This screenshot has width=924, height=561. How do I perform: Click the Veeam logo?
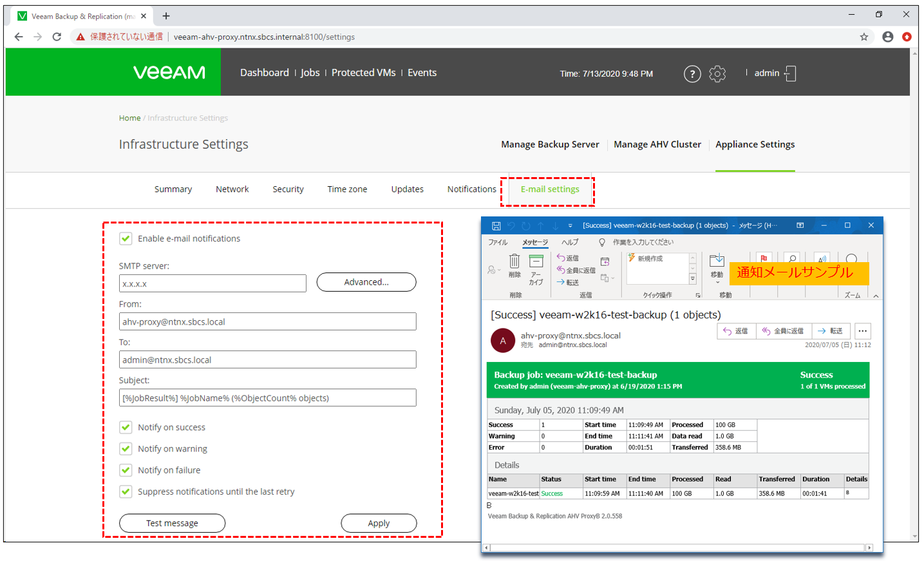169,72
